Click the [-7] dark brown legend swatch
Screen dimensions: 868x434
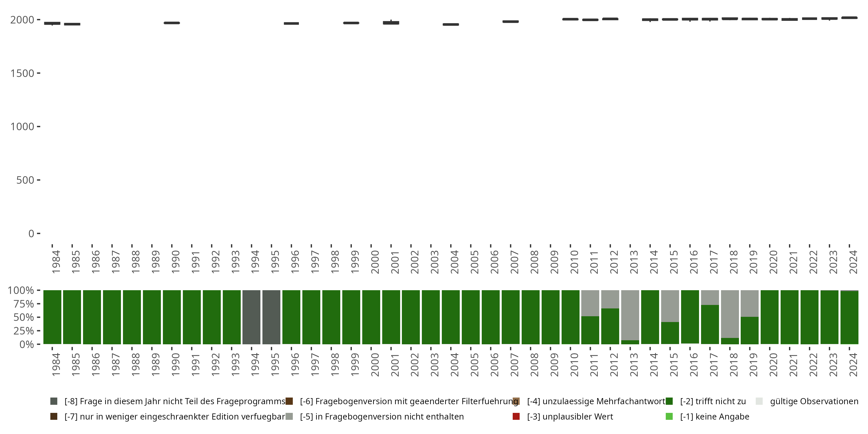tap(54, 416)
